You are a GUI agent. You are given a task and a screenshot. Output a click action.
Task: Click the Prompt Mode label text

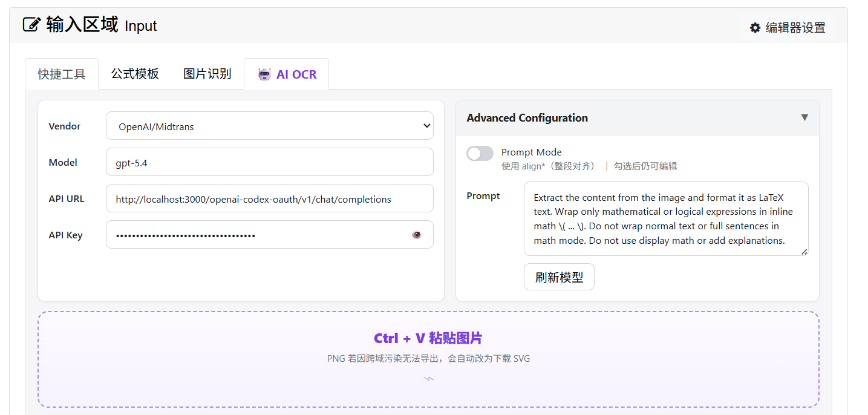coord(531,152)
